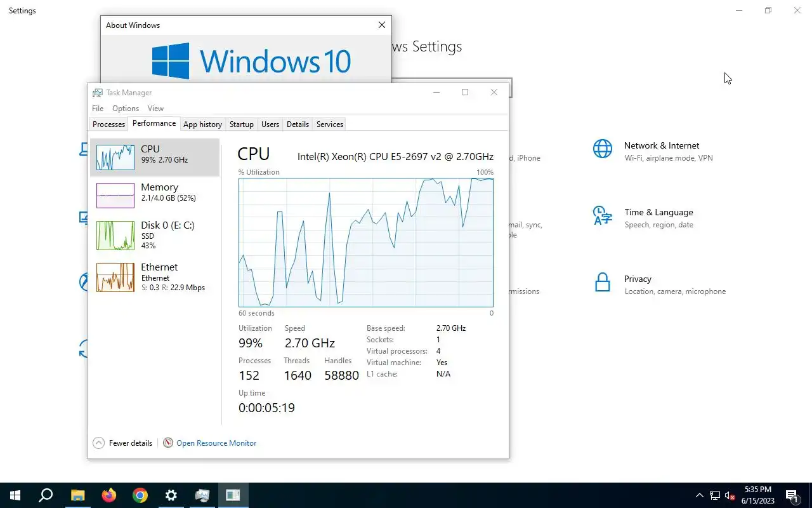
Task: Open taskbar Search magnifier
Action: pyautogui.click(x=46, y=495)
